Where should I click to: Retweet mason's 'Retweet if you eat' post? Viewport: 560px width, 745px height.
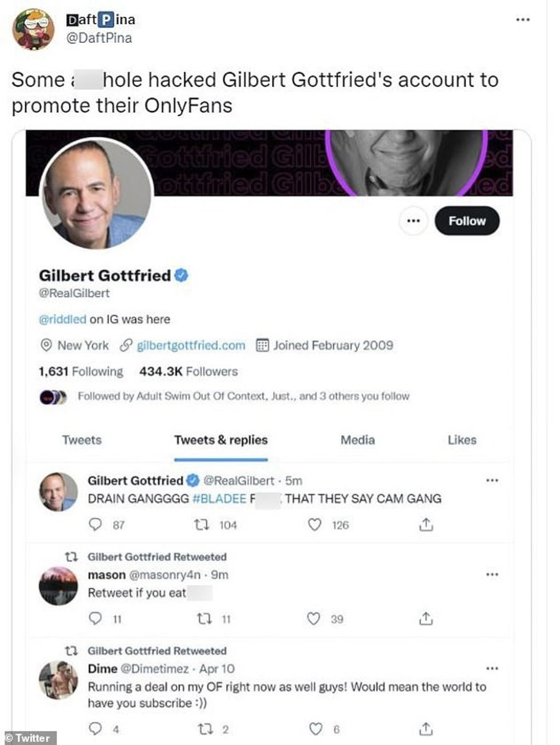click(203, 619)
